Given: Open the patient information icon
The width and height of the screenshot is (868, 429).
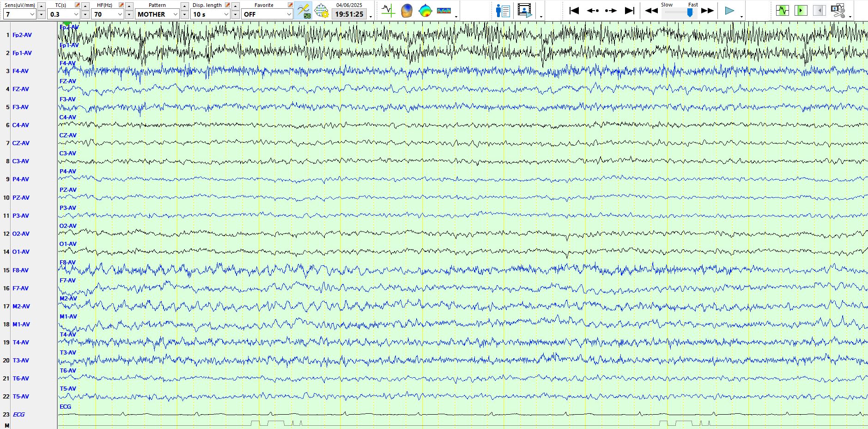Looking at the screenshot, I should coord(503,10).
